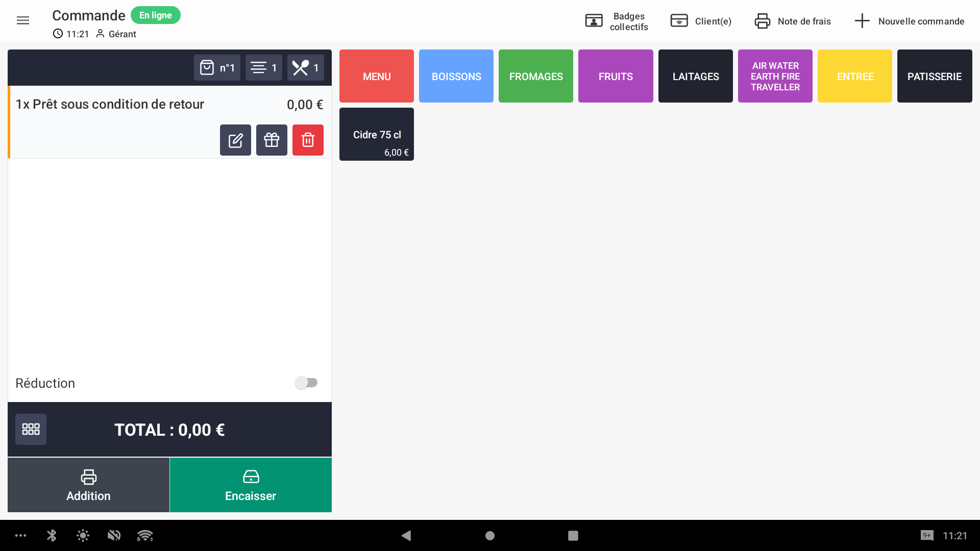Offer the item using the gift icon
This screenshot has width=980, height=551.
(x=272, y=140)
